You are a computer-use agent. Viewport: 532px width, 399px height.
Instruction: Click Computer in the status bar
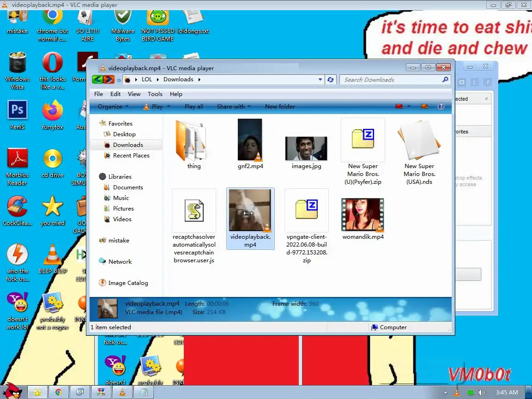click(x=389, y=327)
